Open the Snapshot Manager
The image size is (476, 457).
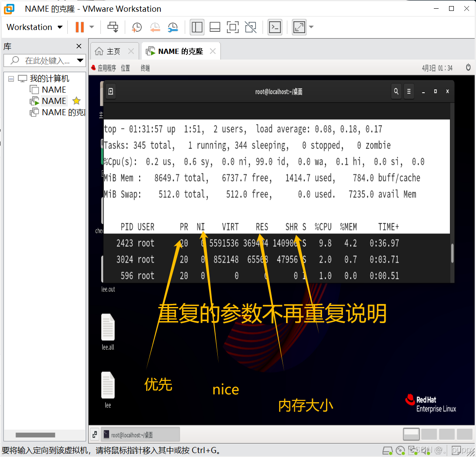[x=173, y=27]
